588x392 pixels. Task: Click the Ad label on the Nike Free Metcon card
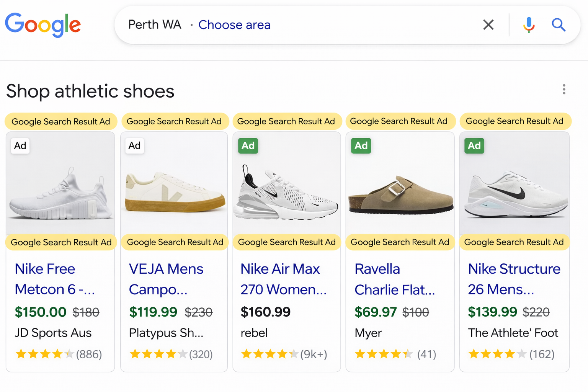coord(20,145)
